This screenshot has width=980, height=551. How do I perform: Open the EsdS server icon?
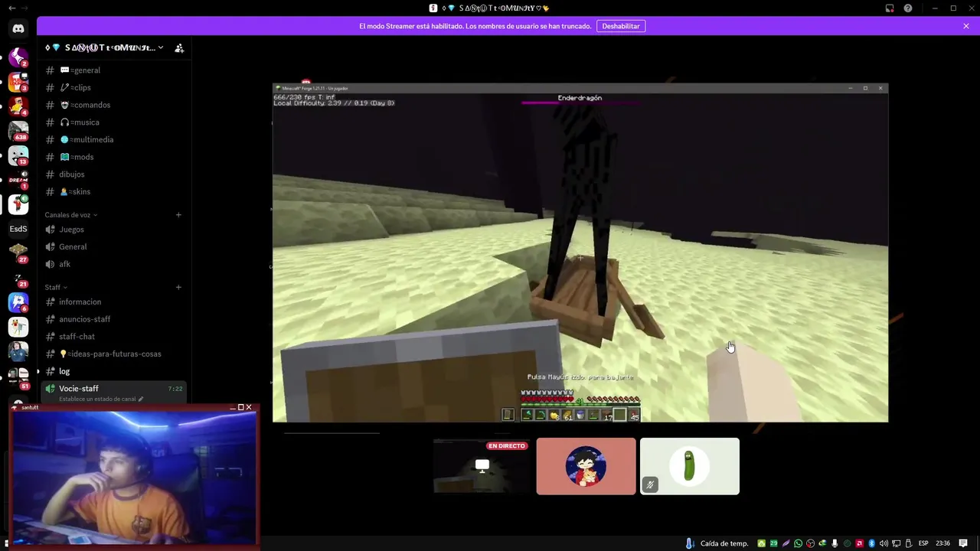click(x=18, y=229)
